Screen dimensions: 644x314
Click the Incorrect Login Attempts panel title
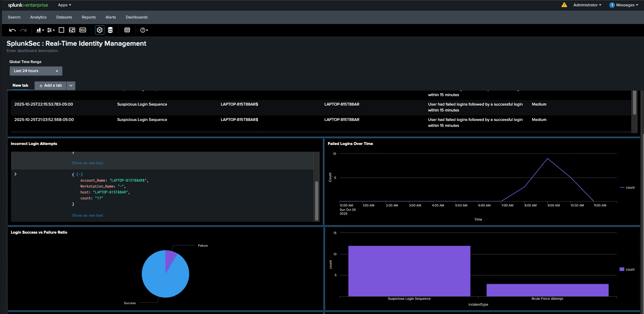tap(34, 144)
